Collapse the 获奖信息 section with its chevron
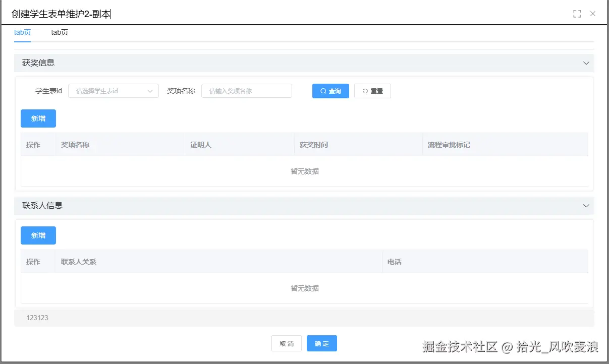 coord(586,63)
